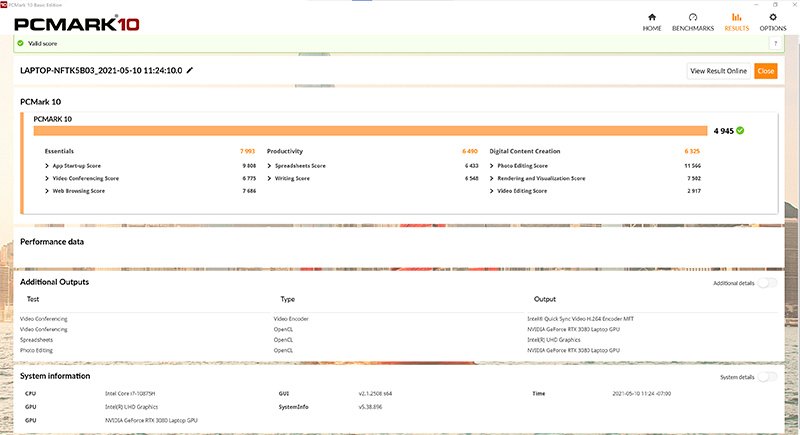Click the Productivity score 6 490

tap(470, 151)
